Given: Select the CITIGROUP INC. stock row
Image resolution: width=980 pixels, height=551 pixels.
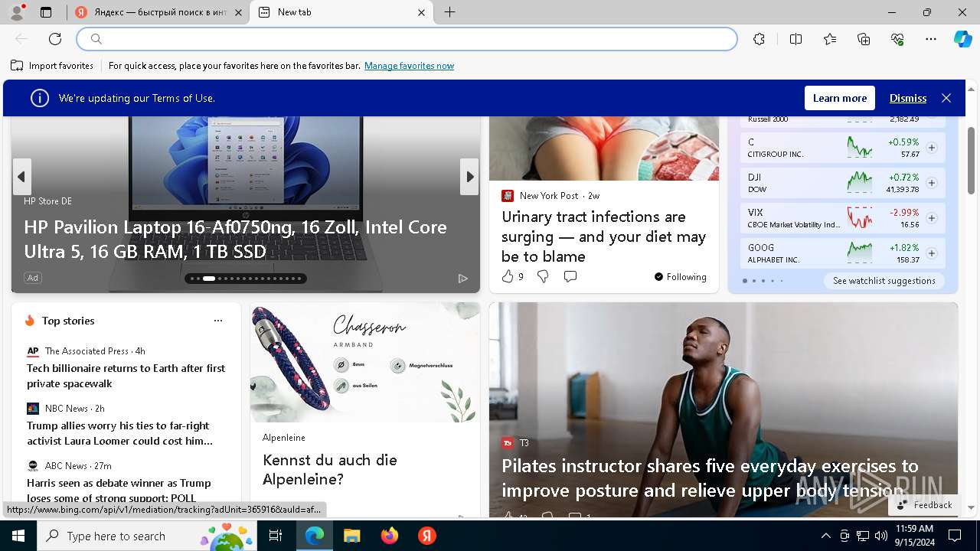Looking at the screenshot, I should [x=842, y=148].
